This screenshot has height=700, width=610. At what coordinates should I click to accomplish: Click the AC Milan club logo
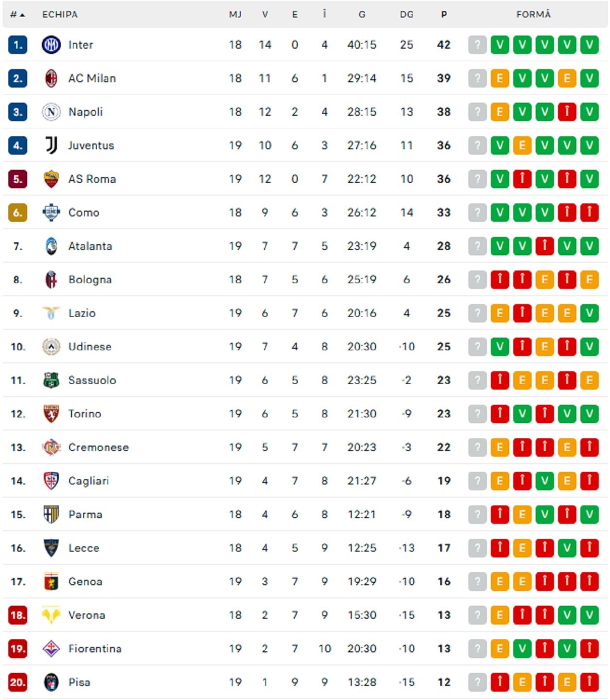pos(51,78)
